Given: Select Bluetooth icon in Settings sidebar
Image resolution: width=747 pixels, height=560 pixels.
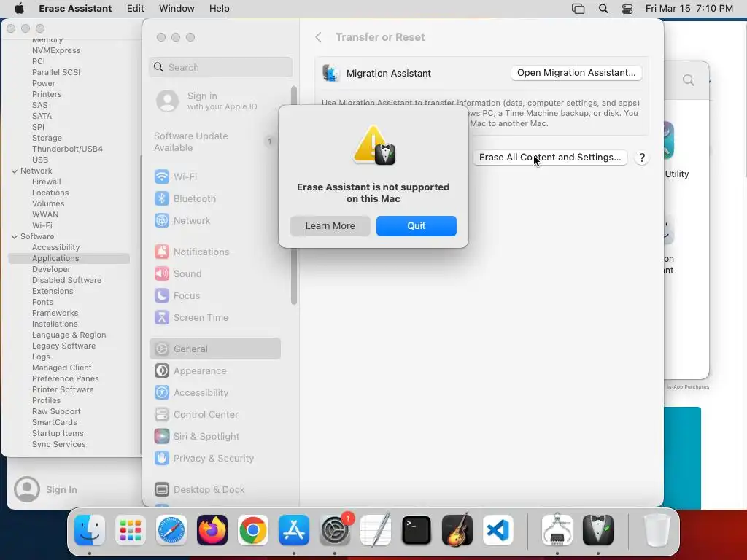Looking at the screenshot, I should (162, 198).
